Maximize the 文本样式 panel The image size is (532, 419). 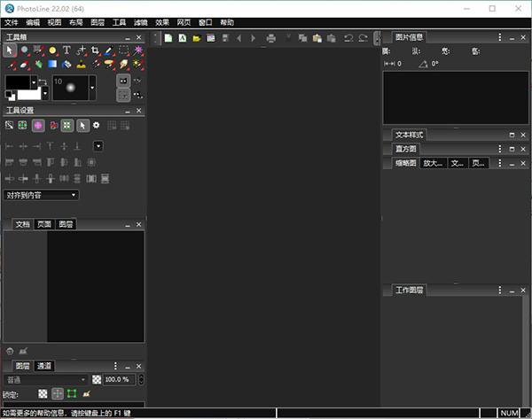[x=512, y=135]
